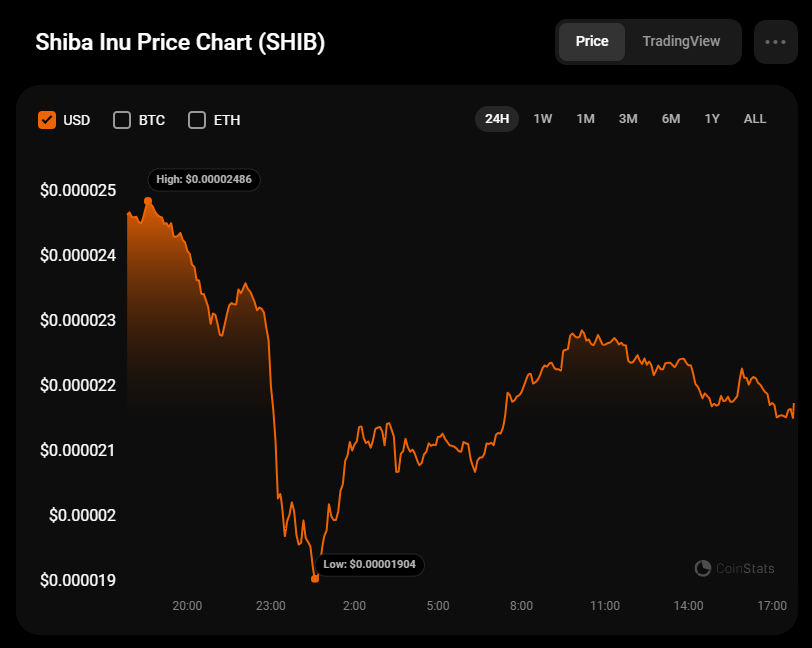This screenshot has height=648, width=812.
Task: Select the 24H time range
Action: point(497,119)
